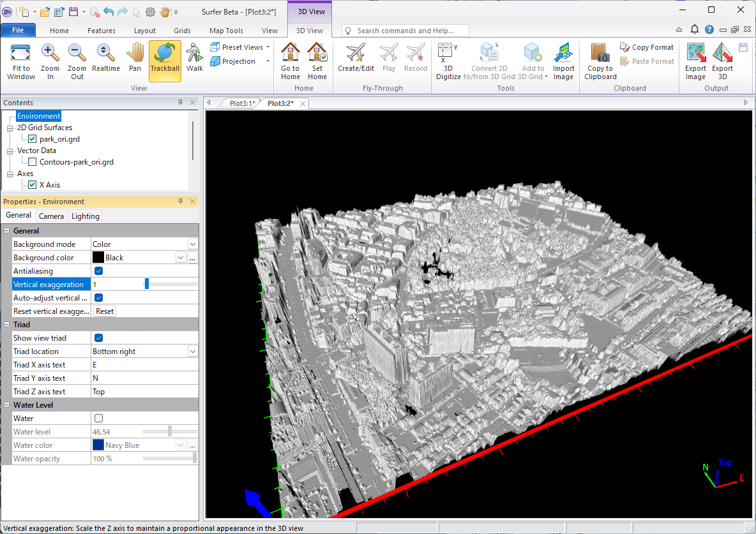Click the Black background color swatch
This screenshot has height=534, width=756.
tap(98, 258)
